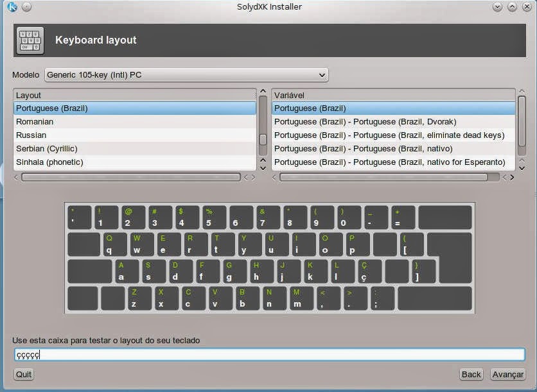The height and width of the screenshot is (392, 537).
Task: Select Portuguese (Brazil) in the Layout list
Action: (135, 108)
